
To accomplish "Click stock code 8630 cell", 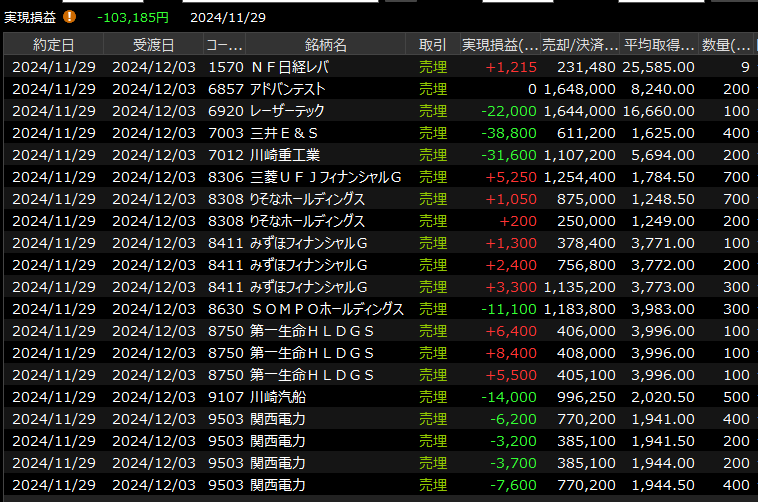I will (225, 309).
